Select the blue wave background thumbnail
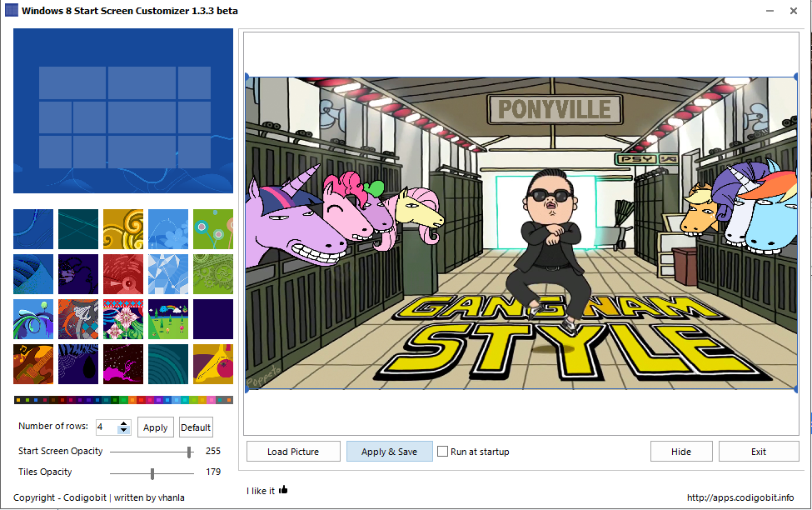812x510 pixels. point(33,229)
